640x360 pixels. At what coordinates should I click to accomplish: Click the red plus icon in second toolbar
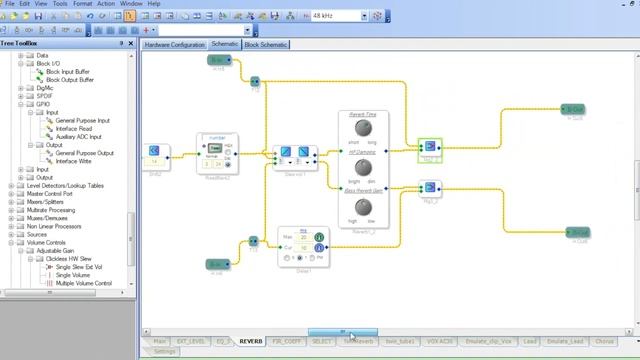click(146, 30)
